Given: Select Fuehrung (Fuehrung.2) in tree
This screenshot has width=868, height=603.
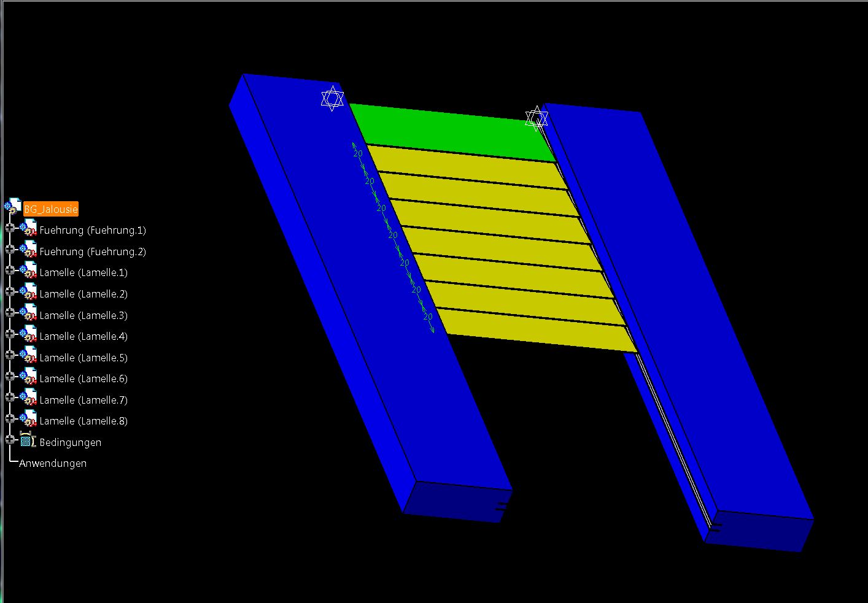Looking at the screenshot, I should click(93, 252).
